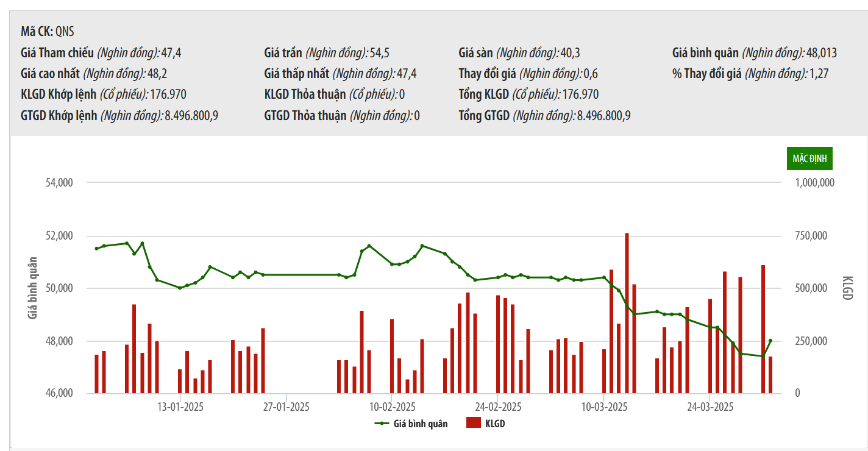Click the vertical KLGD right axis title
Image resolution: width=868 pixels, height=451 pixels.
pos(847,288)
